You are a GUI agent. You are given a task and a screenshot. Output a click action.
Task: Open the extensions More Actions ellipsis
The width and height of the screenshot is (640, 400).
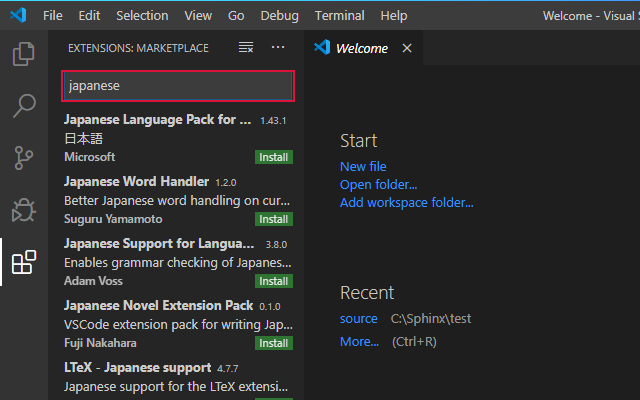point(278,47)
